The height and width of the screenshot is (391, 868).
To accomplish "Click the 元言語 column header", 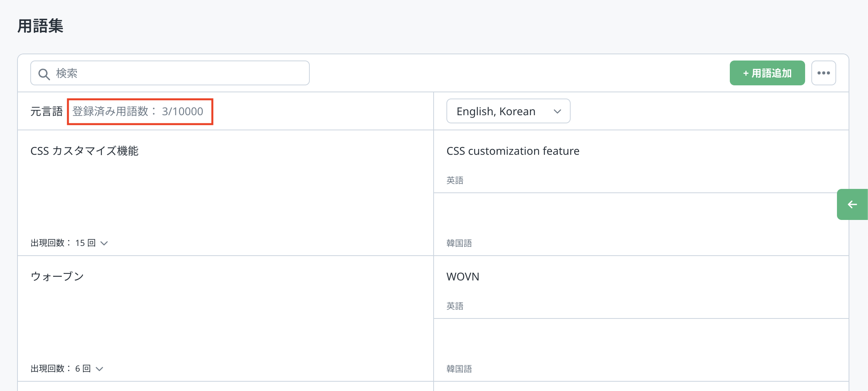I will tap(47, 111).
